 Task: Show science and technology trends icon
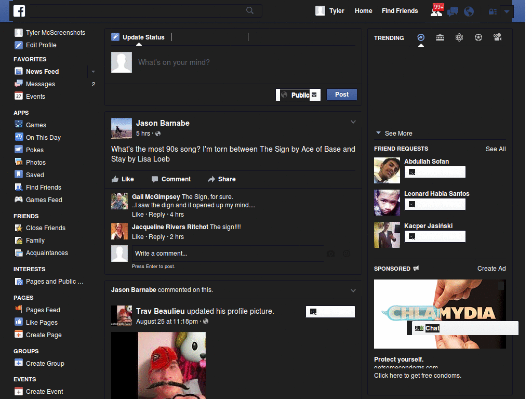(x=459, y=37)
